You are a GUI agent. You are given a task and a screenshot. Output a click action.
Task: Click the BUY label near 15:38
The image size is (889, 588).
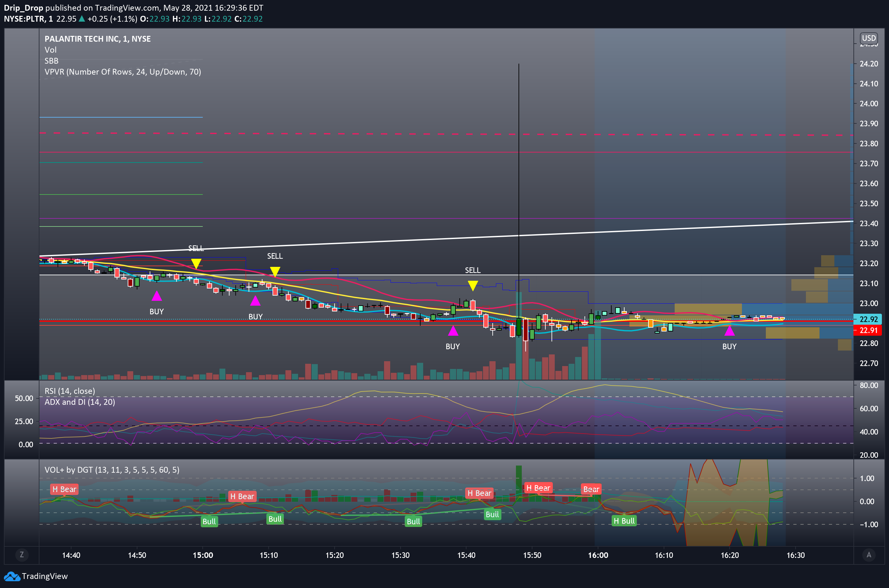coord(453,346)
